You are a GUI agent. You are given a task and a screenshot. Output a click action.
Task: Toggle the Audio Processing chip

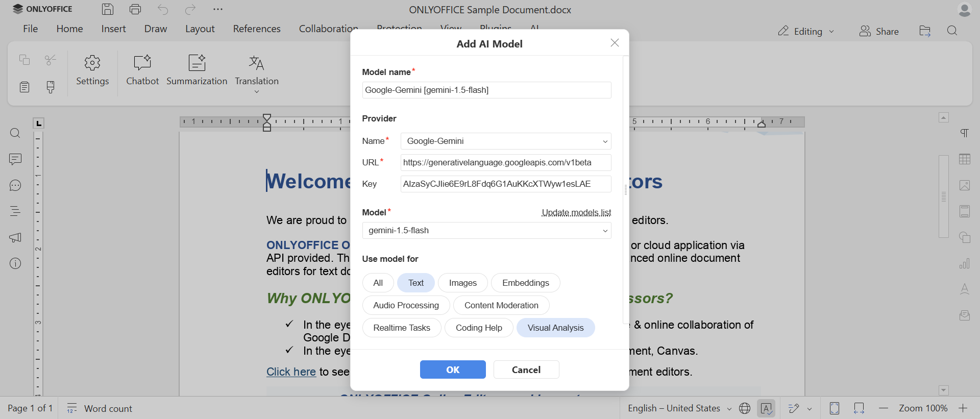coord(406,305)
